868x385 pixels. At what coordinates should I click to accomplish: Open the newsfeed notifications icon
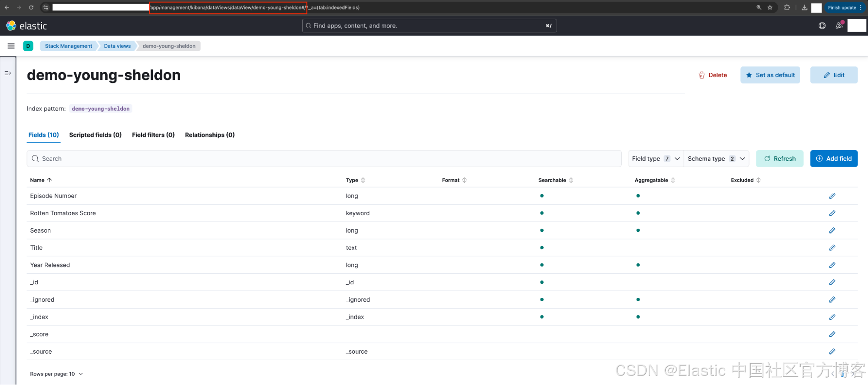pyautogui.click(x=839, y=26)
